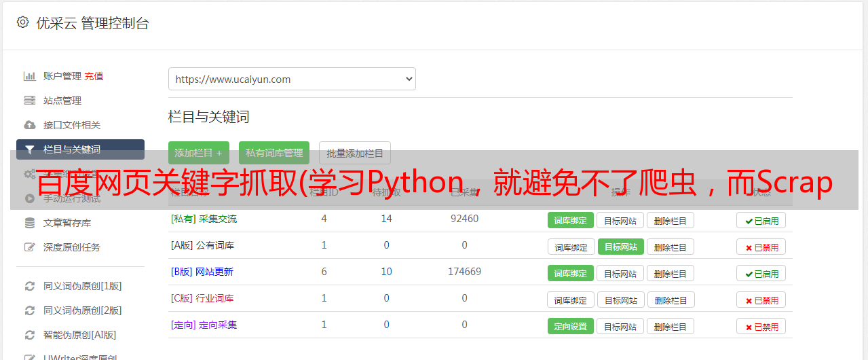
Task: Open 接口文件相关 via its cloud upload icon
Action: (30, 125)
